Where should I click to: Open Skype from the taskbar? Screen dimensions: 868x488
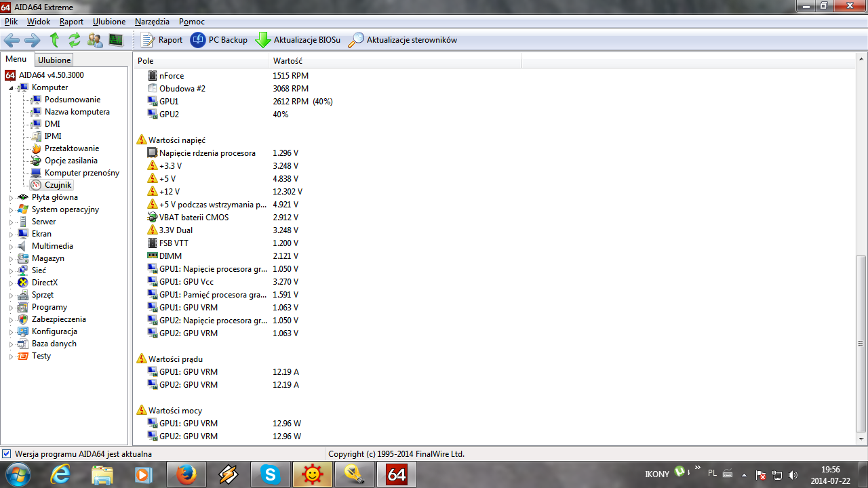click(271, 474)
